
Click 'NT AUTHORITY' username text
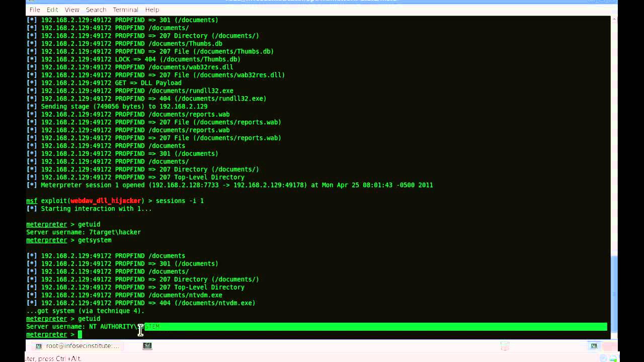click(111, 327)
